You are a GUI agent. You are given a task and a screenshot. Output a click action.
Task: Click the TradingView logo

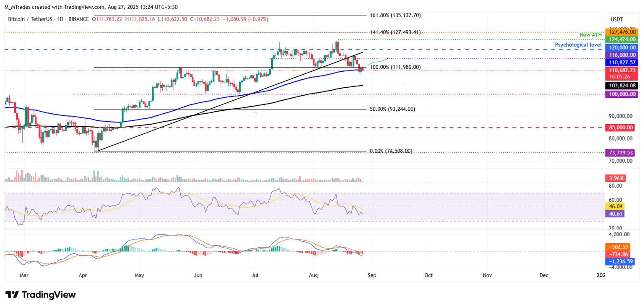(x=40, y=295)
